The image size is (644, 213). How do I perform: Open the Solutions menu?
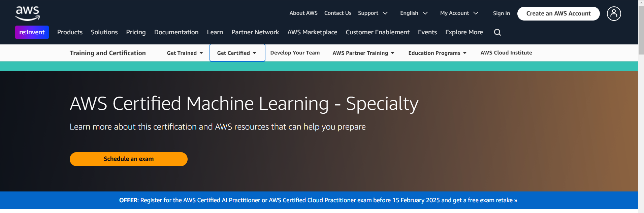104,32
